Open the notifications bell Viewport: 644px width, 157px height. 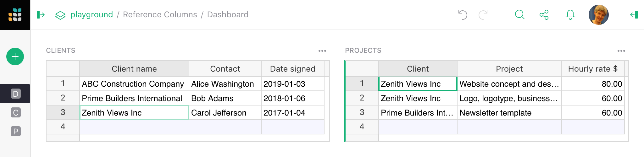570,15
